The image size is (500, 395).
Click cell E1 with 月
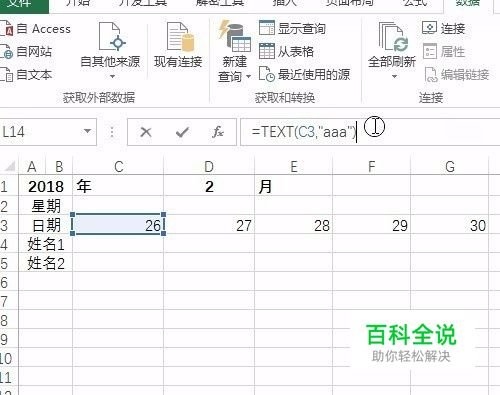coord(293,186)
